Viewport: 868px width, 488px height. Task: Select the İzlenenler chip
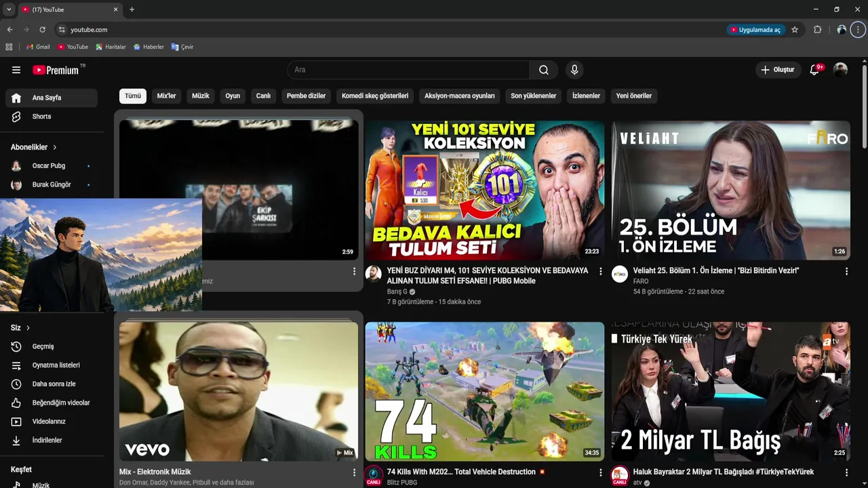pos(586,96)
